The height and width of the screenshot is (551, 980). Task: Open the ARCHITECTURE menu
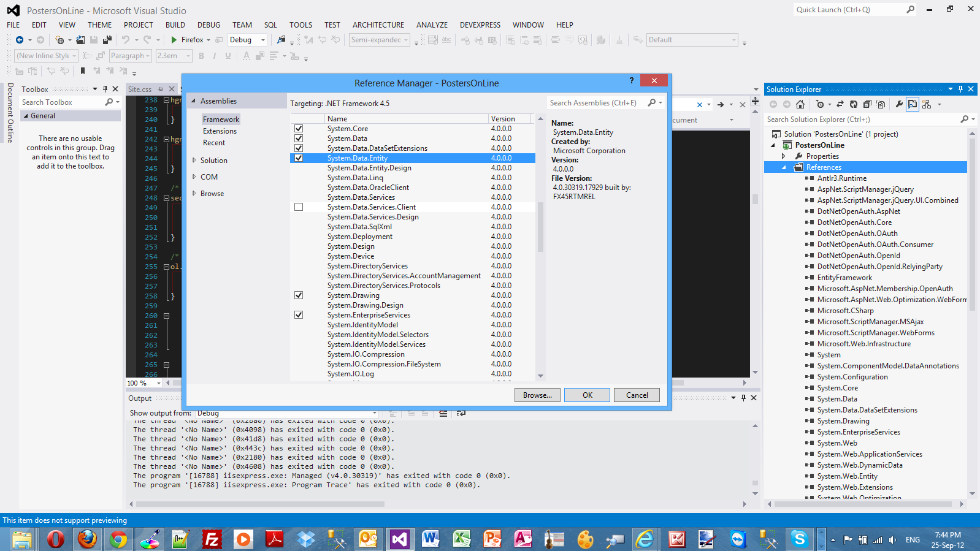378,25
